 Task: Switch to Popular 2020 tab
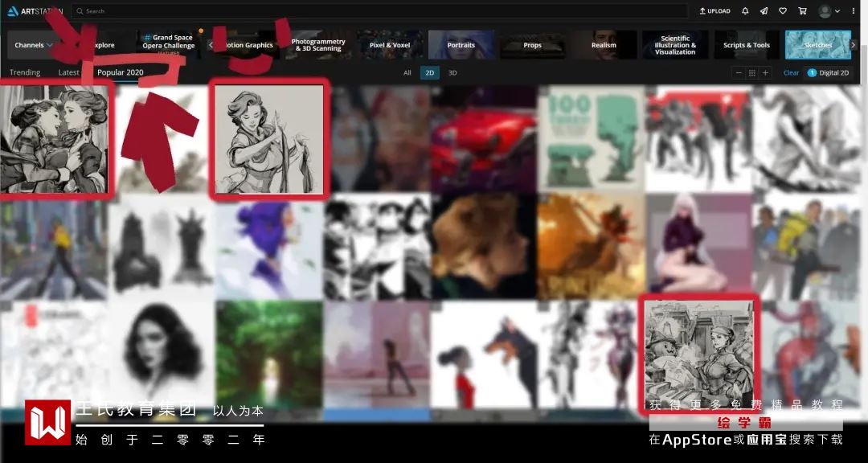(x=120, y=72)
